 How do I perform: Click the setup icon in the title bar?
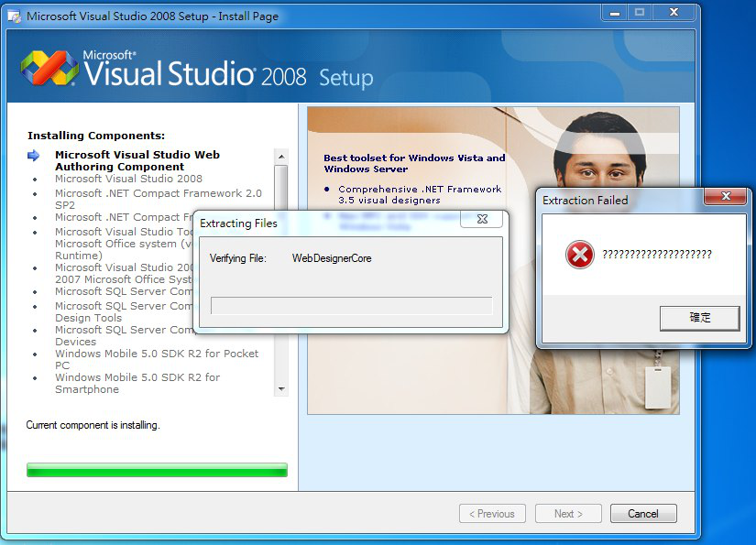point(14,16)
